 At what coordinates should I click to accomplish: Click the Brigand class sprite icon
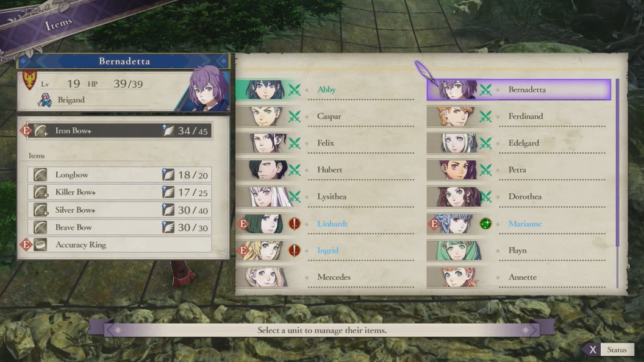tap(45, 100)
